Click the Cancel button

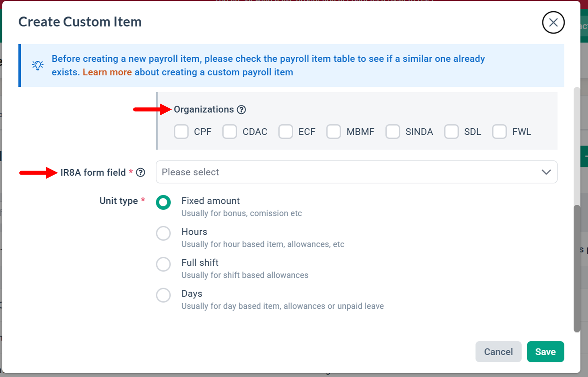[x=498, y=352]
